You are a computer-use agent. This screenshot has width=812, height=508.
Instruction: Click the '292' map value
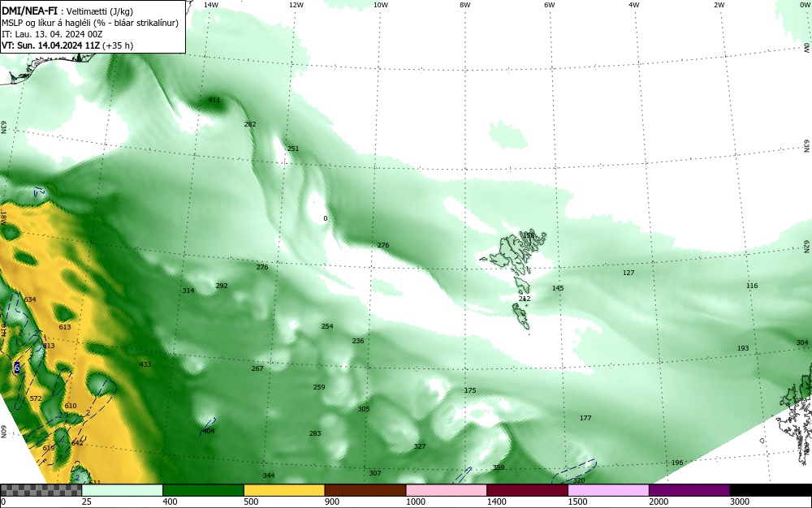222,286
